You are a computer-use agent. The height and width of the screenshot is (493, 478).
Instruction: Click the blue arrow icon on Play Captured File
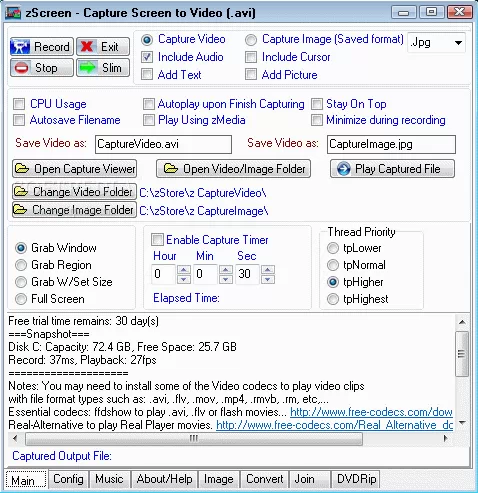pos(343,169)
